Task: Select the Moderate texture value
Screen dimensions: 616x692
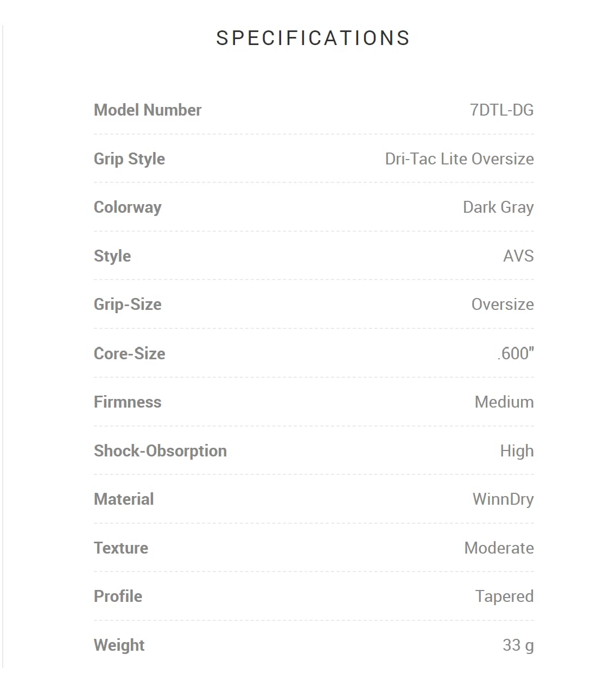Action: pyautogui.click(x=499, y=548)
